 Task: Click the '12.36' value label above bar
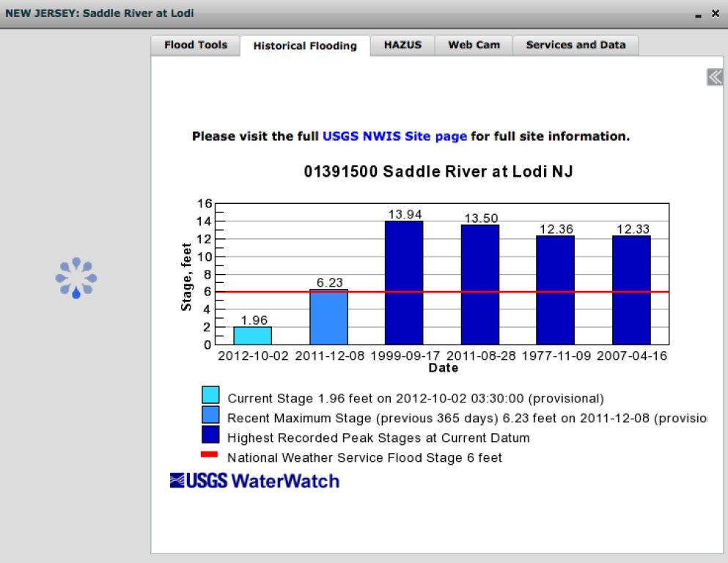click(556, 229)
